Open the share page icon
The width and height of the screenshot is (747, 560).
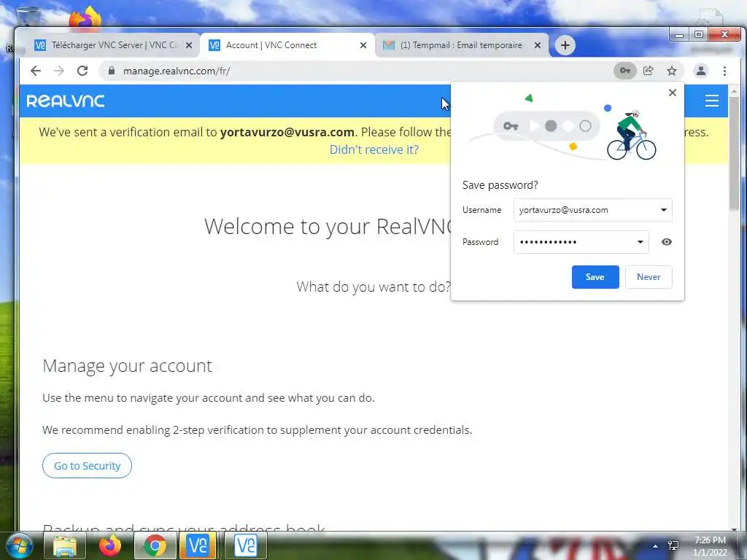(648, 71)
